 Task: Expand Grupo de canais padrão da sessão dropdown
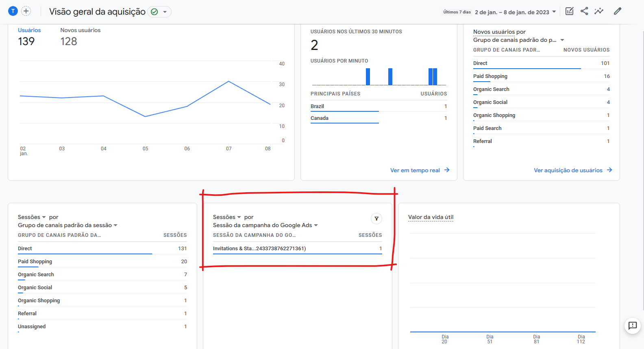67,225
